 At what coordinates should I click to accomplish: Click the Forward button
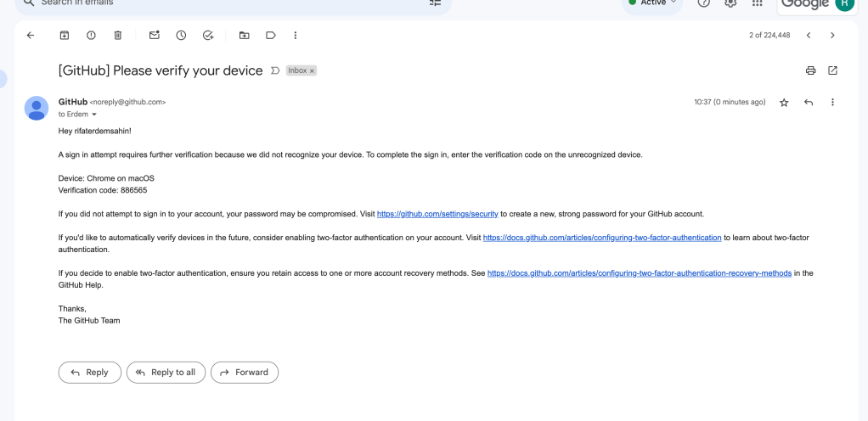pyautogui.click(x=245, y=373)
